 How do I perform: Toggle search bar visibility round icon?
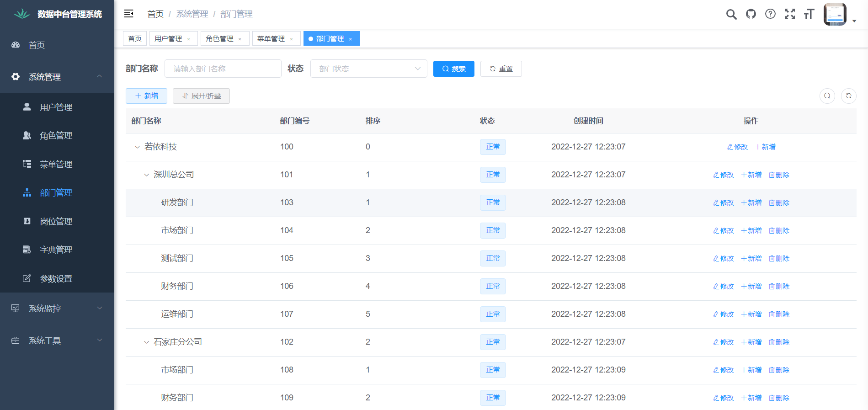pyautogui.click(x=827, y=96)
